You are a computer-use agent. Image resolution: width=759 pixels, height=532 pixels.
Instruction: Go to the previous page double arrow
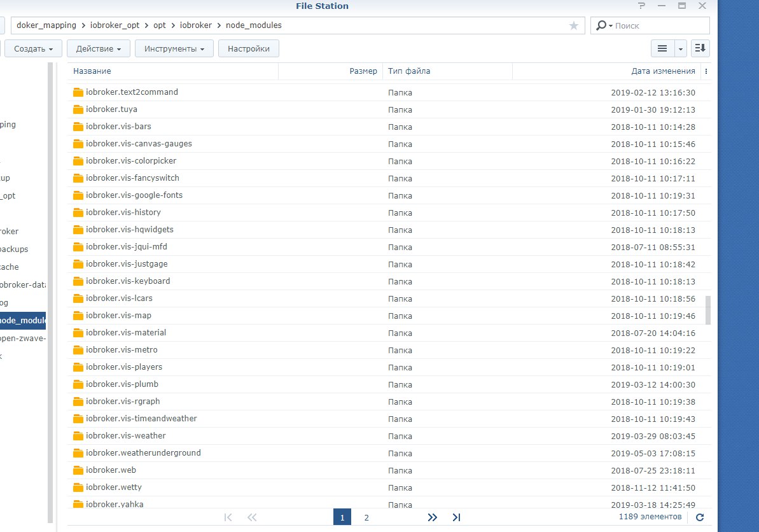coord(252,517)
